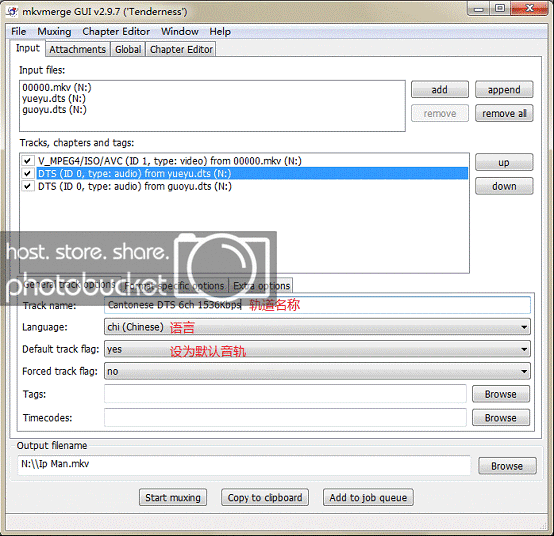This screenshot has height=536, width=554.
Task: Uncheck the DTS track from guoyu.dts
Action: point(28,186)
